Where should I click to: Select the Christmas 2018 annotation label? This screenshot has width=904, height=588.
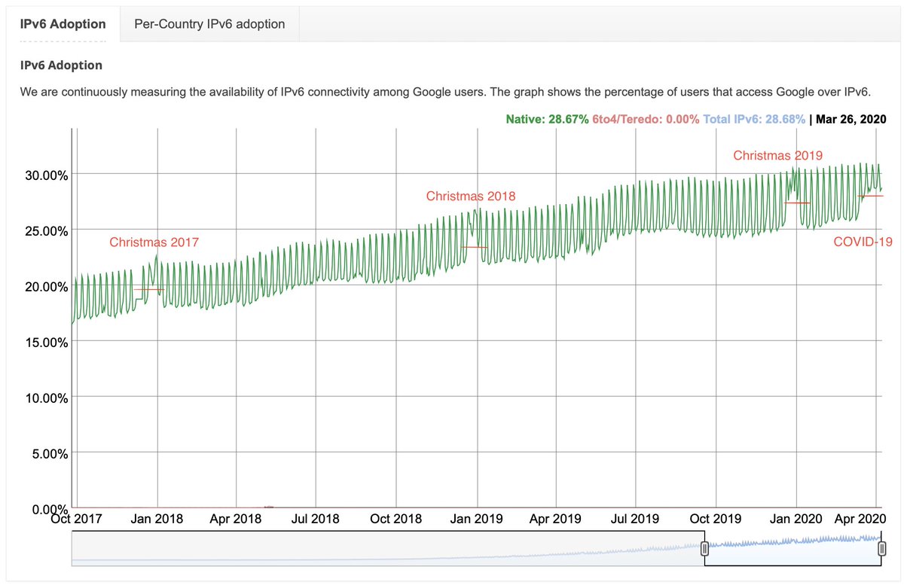coord(470,196)
